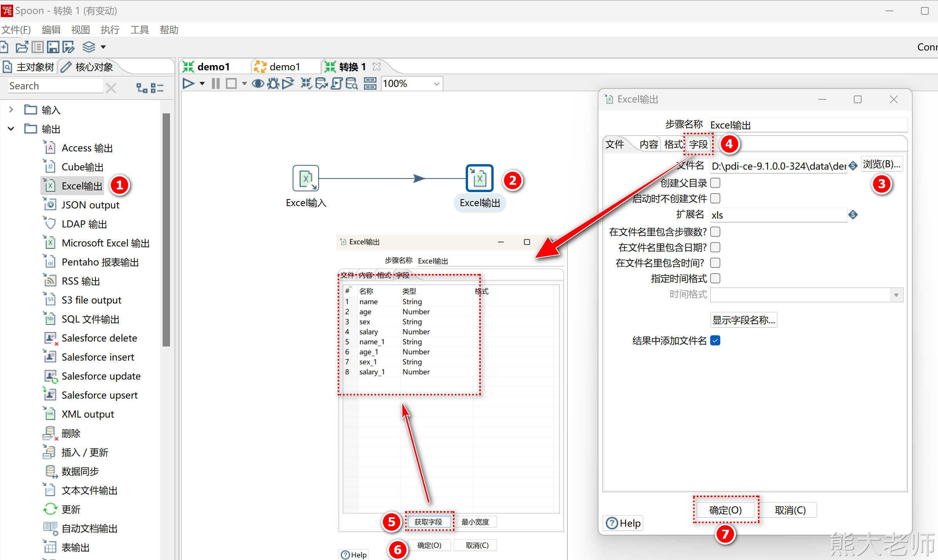Click the Excel输入 step icon on canvas
938x560 pixels.
pos(306,178)
